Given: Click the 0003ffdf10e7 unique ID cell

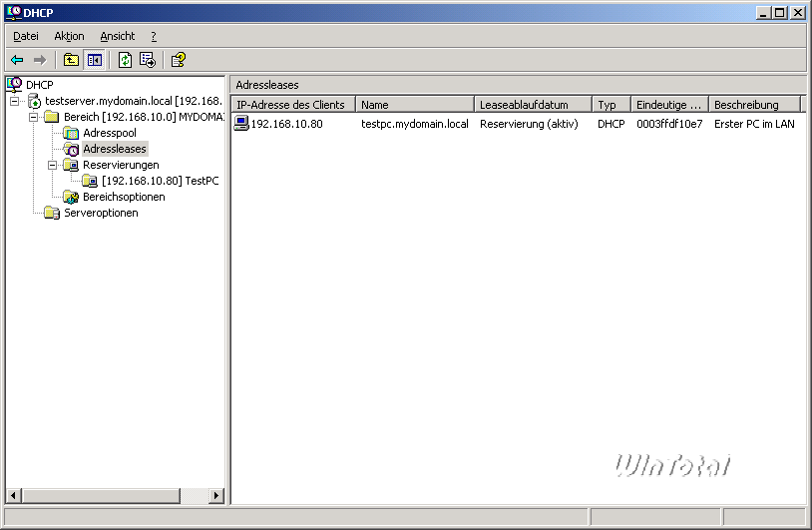Looking at the screenshot, I should [x=669, y=124].
